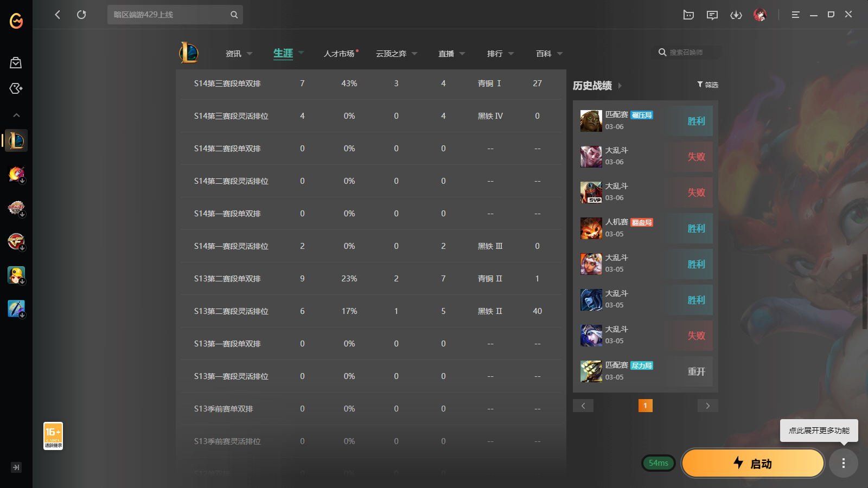Expand the 资讯 dropdown menu
Image resolution: width=868 pixels, height=488 pixels.
(239, 54)
